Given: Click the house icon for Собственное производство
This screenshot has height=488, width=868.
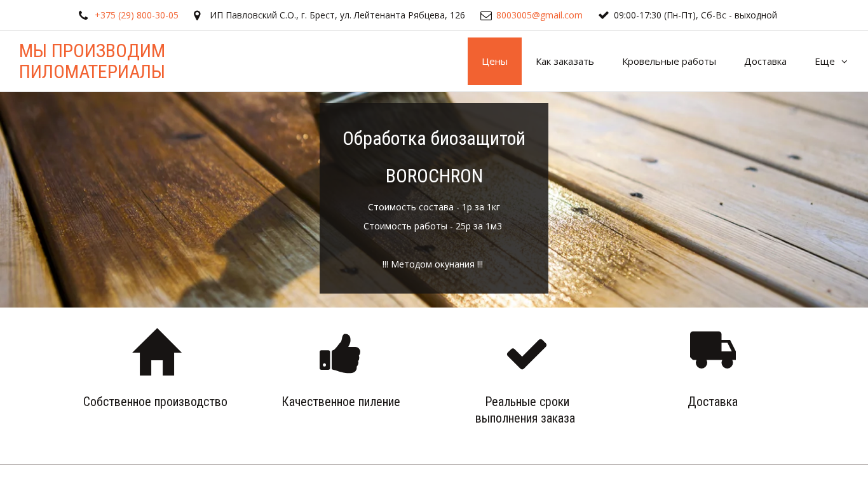Looking at the screenshot, I should (x=157, y=352).
